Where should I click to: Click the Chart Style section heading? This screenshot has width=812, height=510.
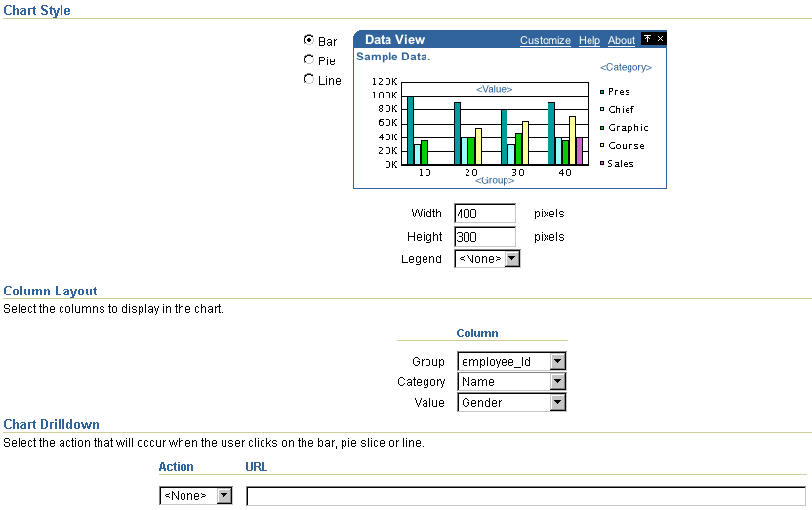pyautogui.click(x=37, y=10)
